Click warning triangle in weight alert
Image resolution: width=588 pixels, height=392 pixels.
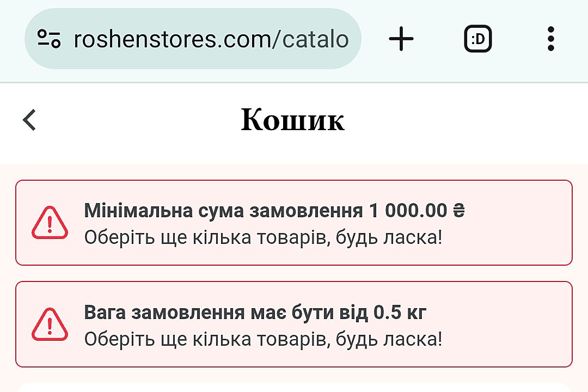pos(50,324)
